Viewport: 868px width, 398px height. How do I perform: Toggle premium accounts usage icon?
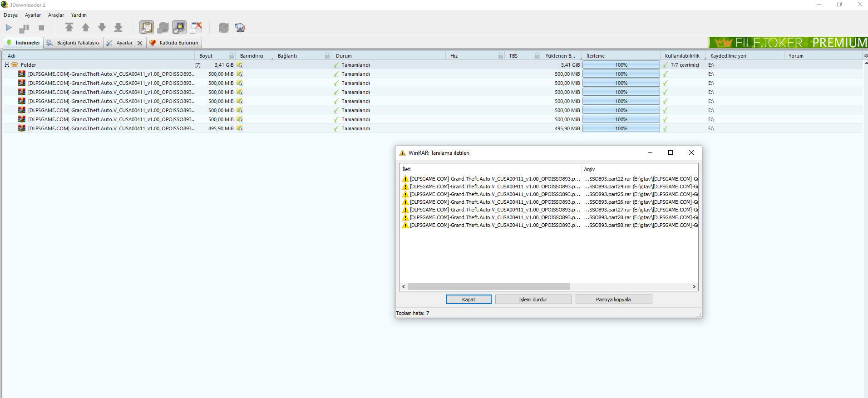[x=179, y=28]
